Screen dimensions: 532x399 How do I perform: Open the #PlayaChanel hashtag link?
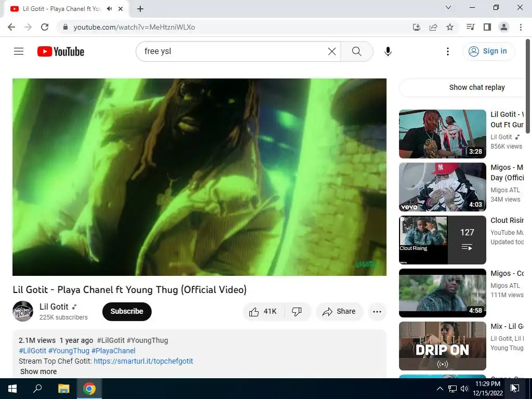point(113,351)
